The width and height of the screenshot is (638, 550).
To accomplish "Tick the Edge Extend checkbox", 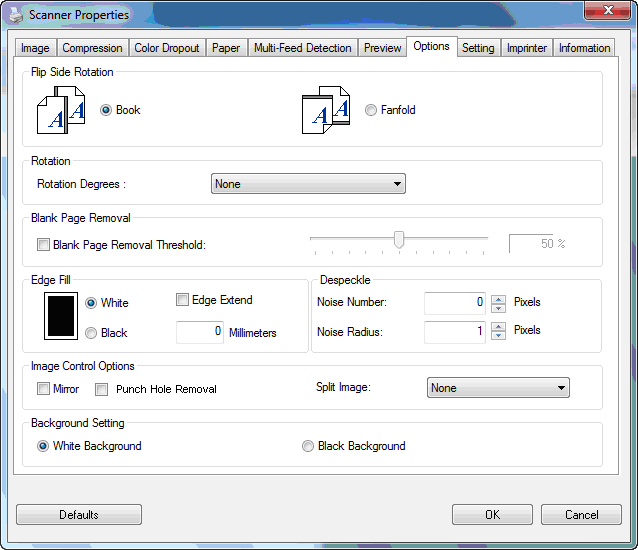I will [182, 300].
